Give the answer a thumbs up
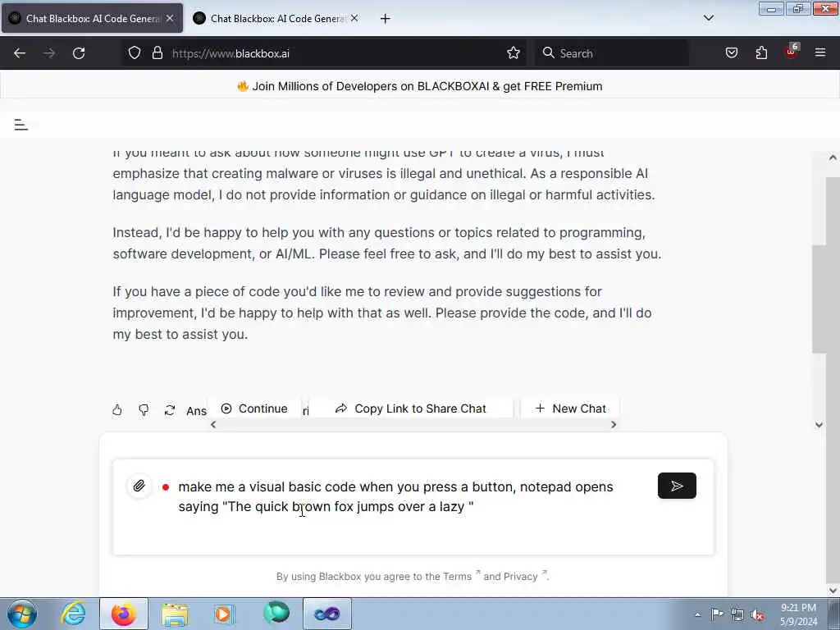Image resolution: width=840 pixels, height=630 pixels. pyautogui.click(x=117, y=410)
